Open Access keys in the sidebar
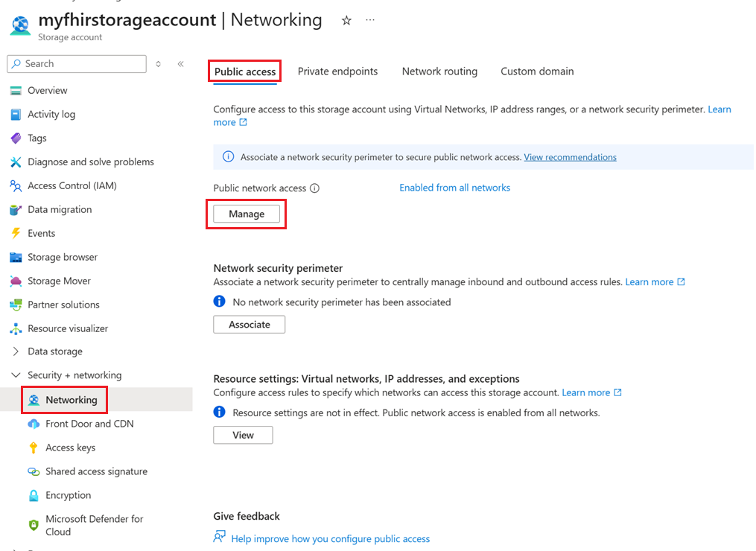The height and width of the screenshot is (551, 756). [71, 448]
